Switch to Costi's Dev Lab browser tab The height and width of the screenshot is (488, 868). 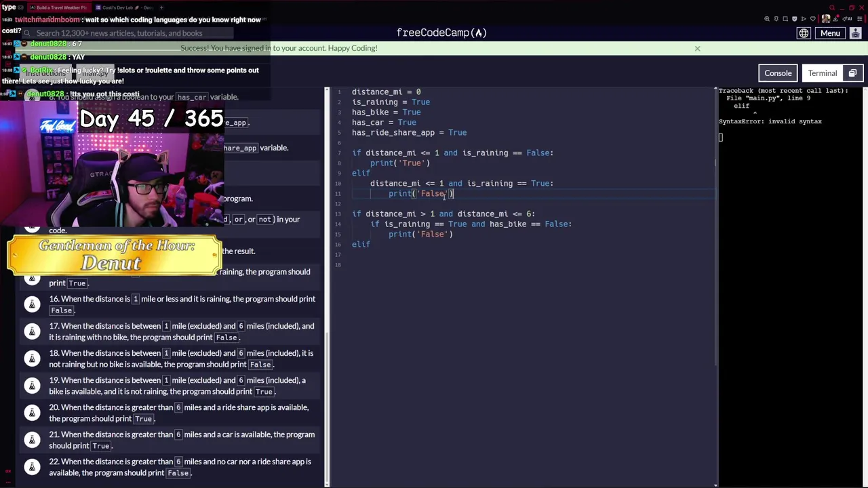click(x=125, y=7)
